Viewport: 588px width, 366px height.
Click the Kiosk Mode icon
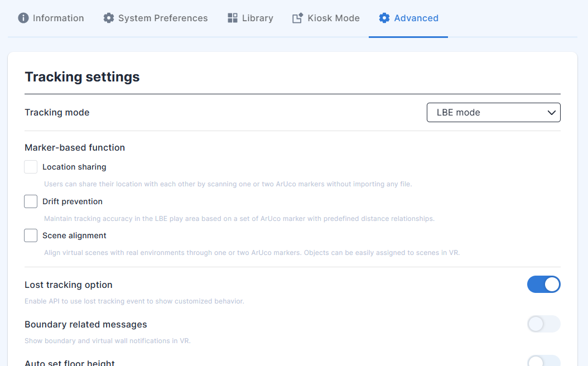[298, 18]
